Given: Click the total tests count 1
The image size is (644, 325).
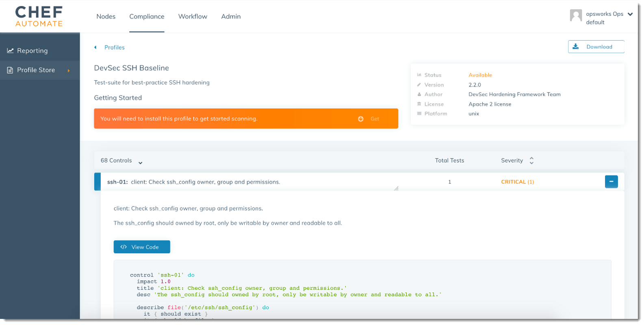Looking at the screenshot, I should point(449,182).
